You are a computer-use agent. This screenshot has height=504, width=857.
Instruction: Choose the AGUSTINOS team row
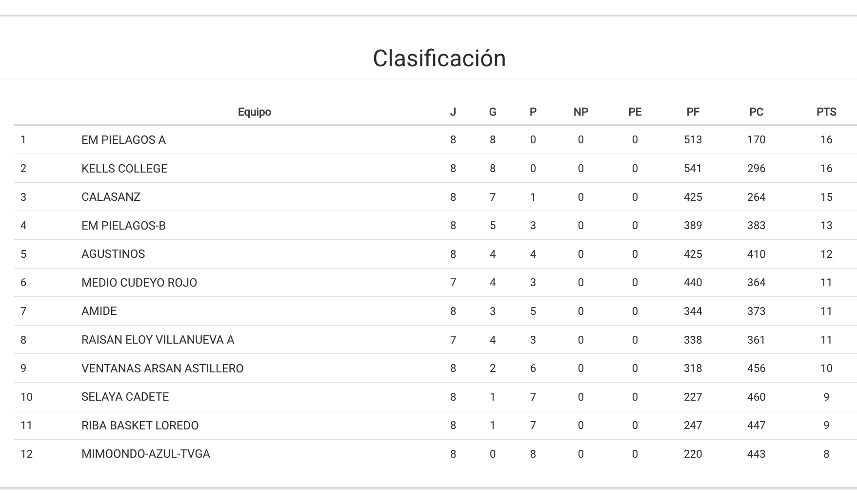pos(113,254)
